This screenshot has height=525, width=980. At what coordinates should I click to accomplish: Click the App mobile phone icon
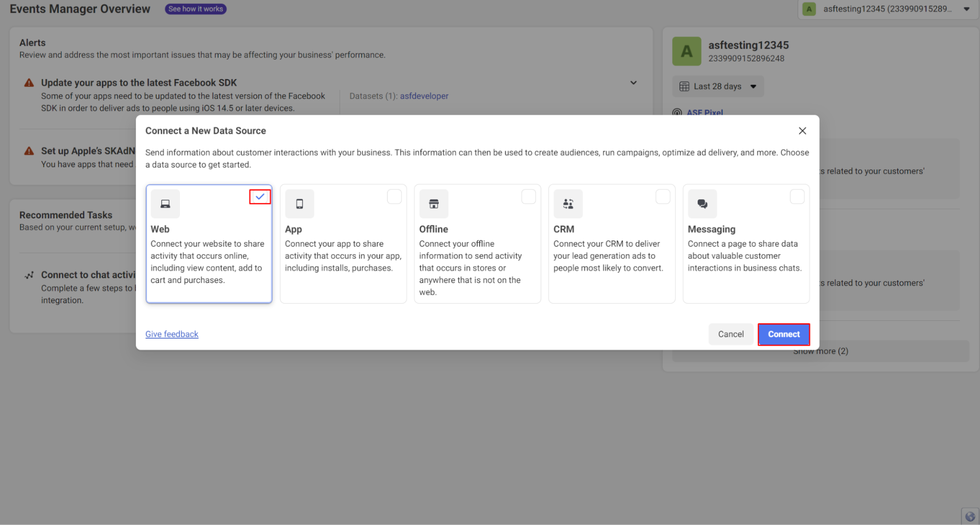pos(300,204)
